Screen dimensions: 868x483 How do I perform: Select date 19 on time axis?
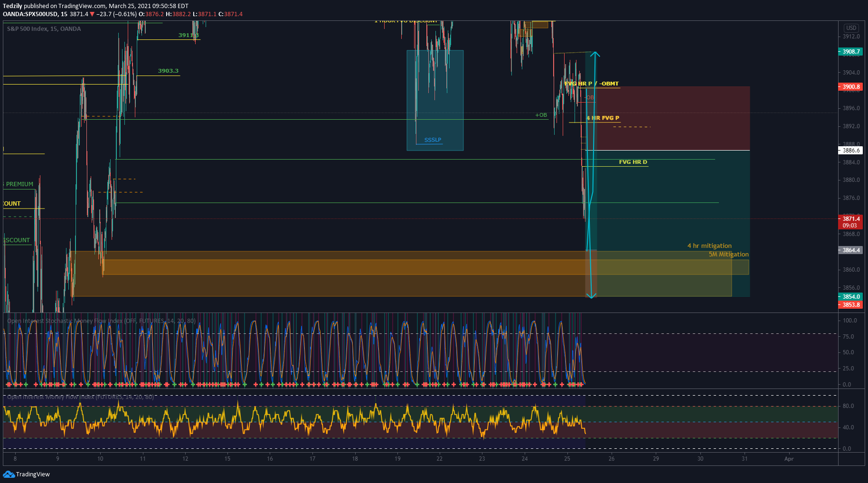click(x=397, y=459)
